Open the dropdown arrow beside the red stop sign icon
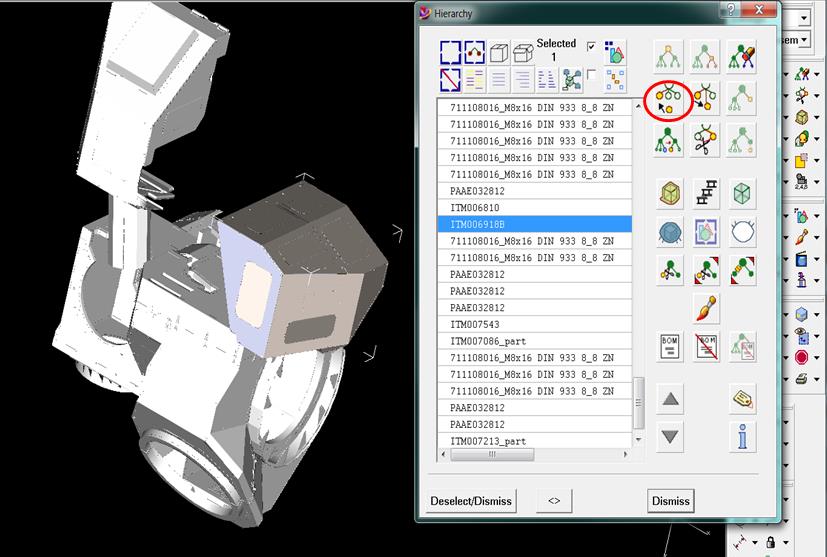This screenshot has height=557, width=827. pos(816,358)
